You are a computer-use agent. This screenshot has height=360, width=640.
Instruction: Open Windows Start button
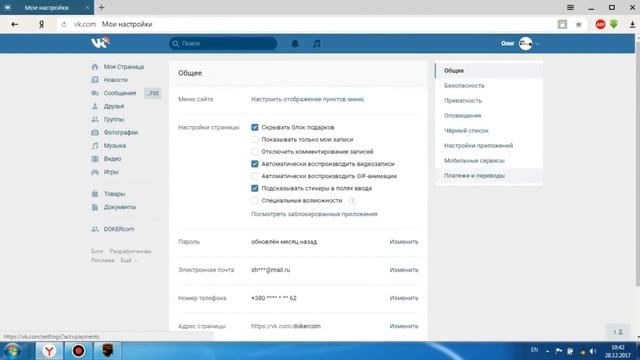point(12,351)
